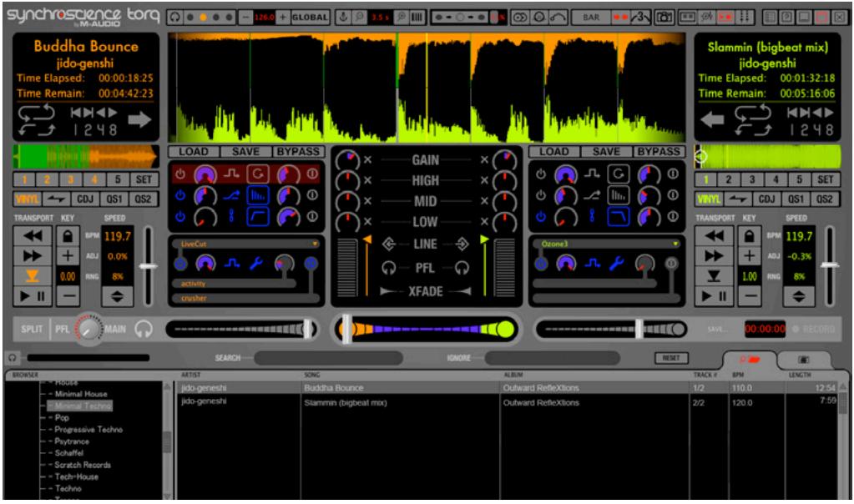Click the left deck pitch slider

coord(148,266)
